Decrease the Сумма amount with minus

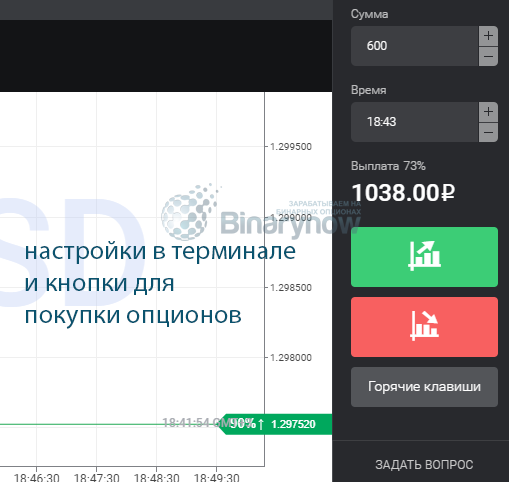[x=488, y=56]
